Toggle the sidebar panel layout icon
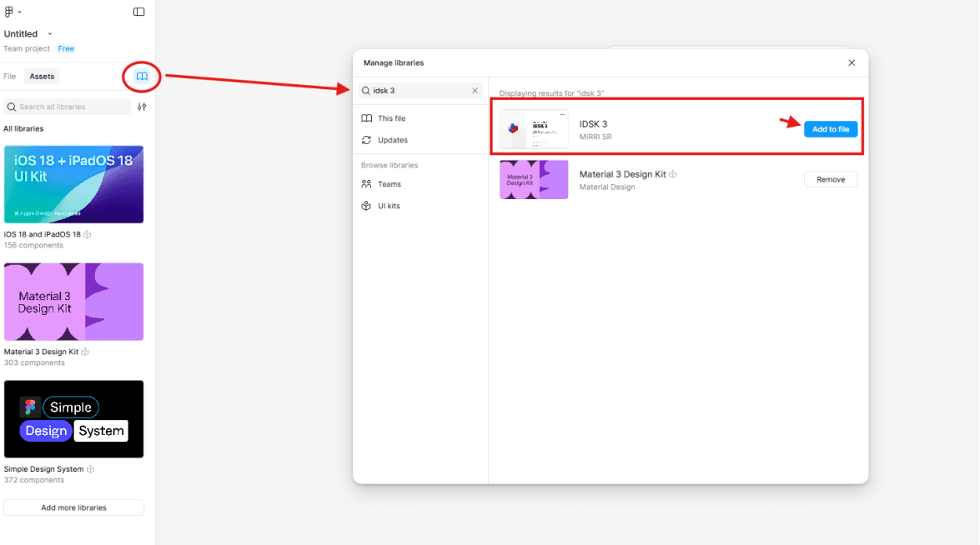980x545 pixels. click(x=138, y=12)
